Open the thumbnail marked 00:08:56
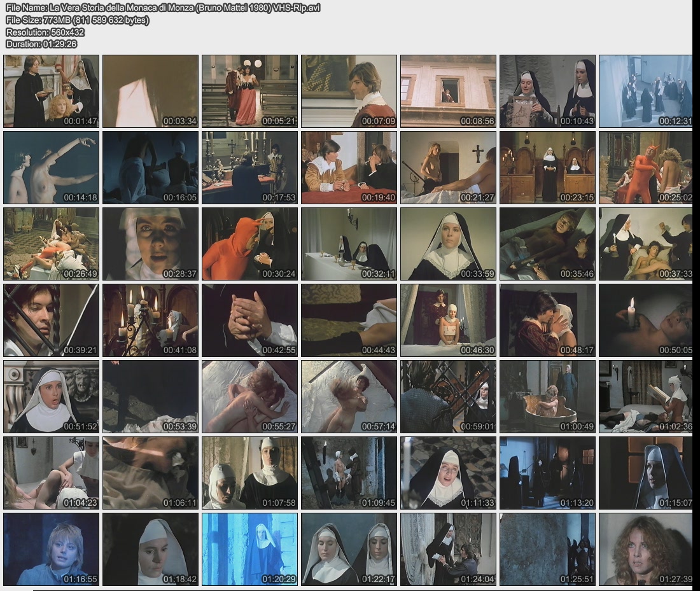Screen dimensions: 700x591 448,91
